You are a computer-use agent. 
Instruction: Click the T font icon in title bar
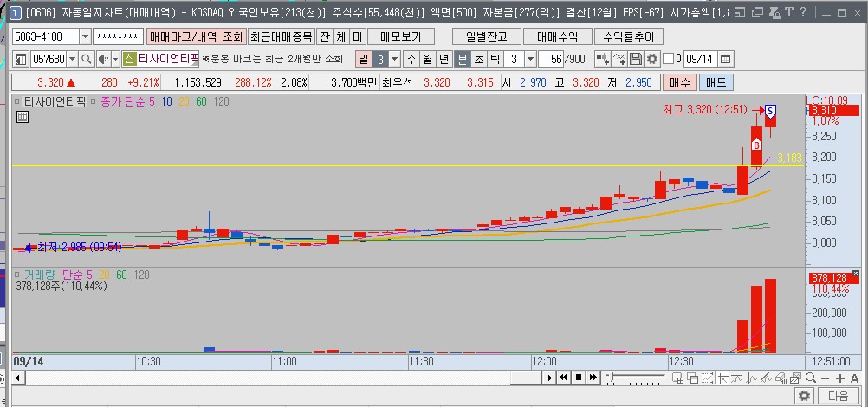click(789, 12)
